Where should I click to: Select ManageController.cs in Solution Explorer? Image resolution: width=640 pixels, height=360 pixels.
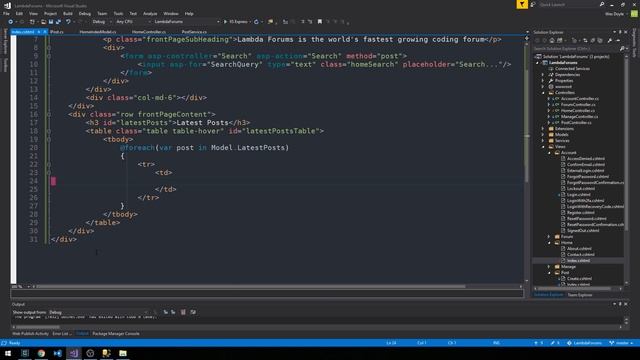pyautogui.click(x=580, y=117)
